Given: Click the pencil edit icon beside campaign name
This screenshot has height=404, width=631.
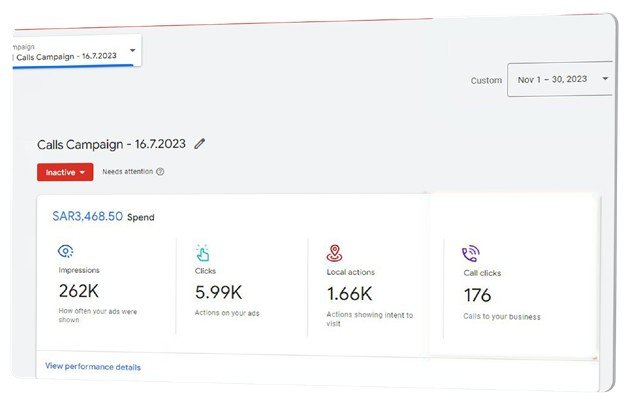Looking at the screenshot, I should tap(200, 144).
